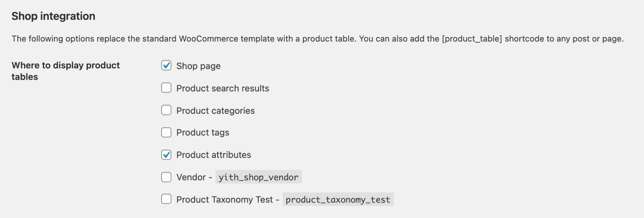Click the "Shop integration" section heading

tap(53, 16)
